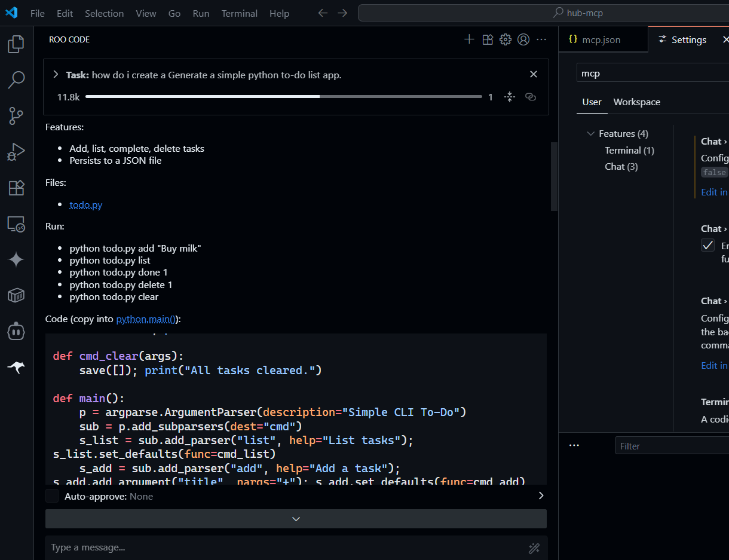Go back with the navigation arrow
The image size is (729, 560).
click(x=323, y=13)
